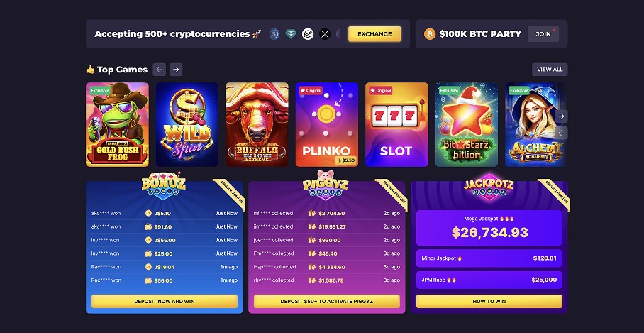Open the Gold Rush Frog game
The height and width of the screenshot is (333, 644).
point(118,124)
